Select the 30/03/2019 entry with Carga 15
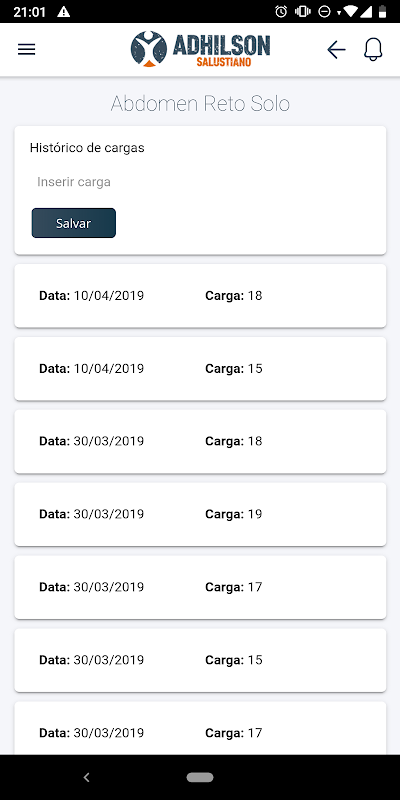Image resolution: width=400 pixels, height=800 pixels. pyautogui.click(x=200, y=660)
